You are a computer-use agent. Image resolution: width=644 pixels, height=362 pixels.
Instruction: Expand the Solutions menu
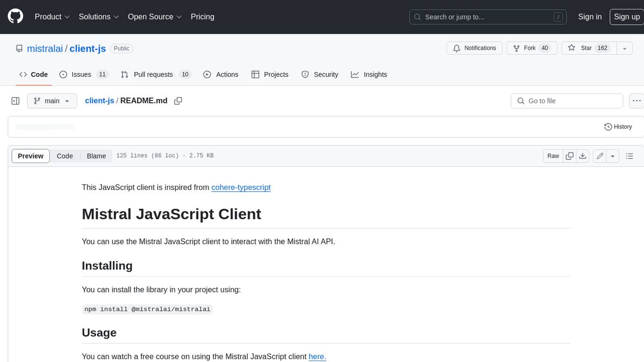click(x=99, y=17)
